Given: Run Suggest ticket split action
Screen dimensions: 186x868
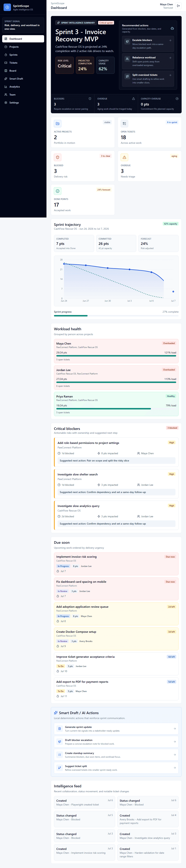Looking at the screenshot, I should (116, 768).
